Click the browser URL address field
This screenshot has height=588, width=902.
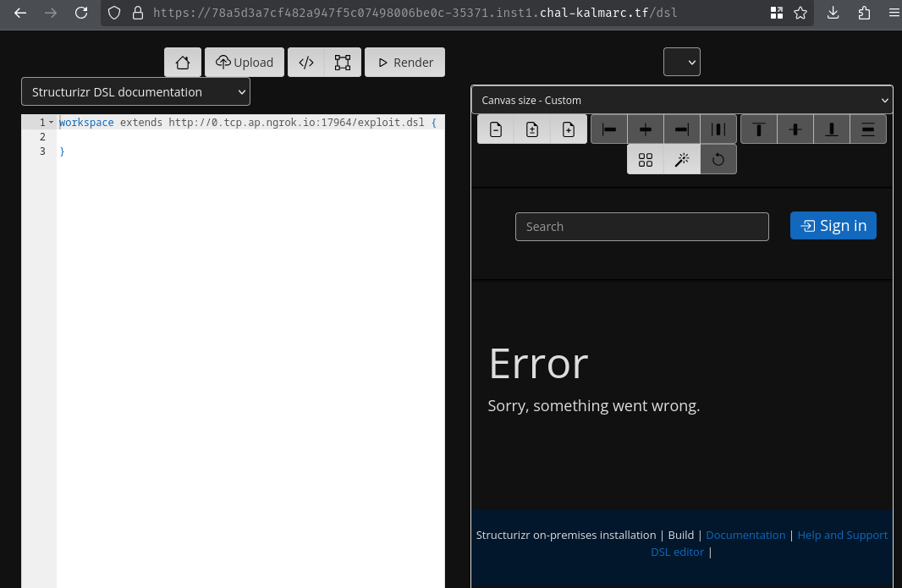tap(414, 13)
